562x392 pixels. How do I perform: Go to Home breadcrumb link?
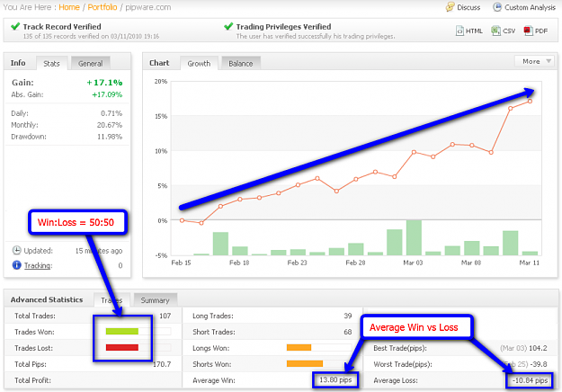coord(69,7)
